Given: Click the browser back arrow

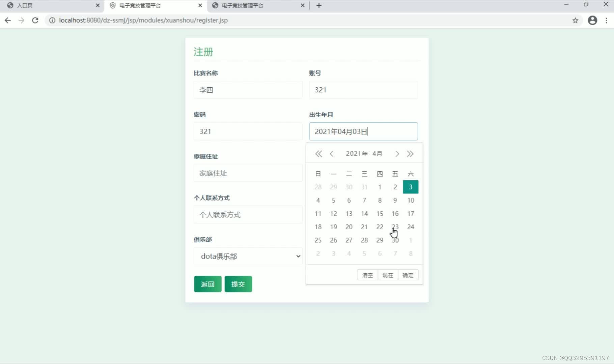Looking at the screenshot, I should [x=8, y=20].
